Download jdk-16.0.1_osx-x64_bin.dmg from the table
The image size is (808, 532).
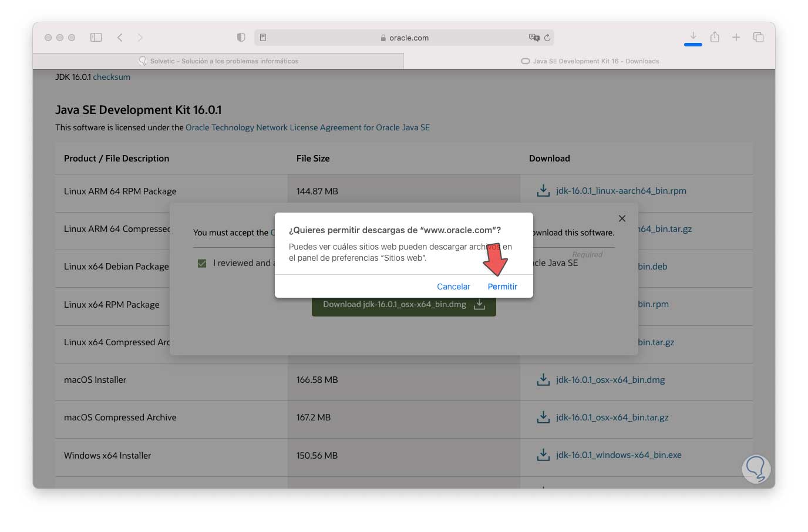tap(611, 380)
